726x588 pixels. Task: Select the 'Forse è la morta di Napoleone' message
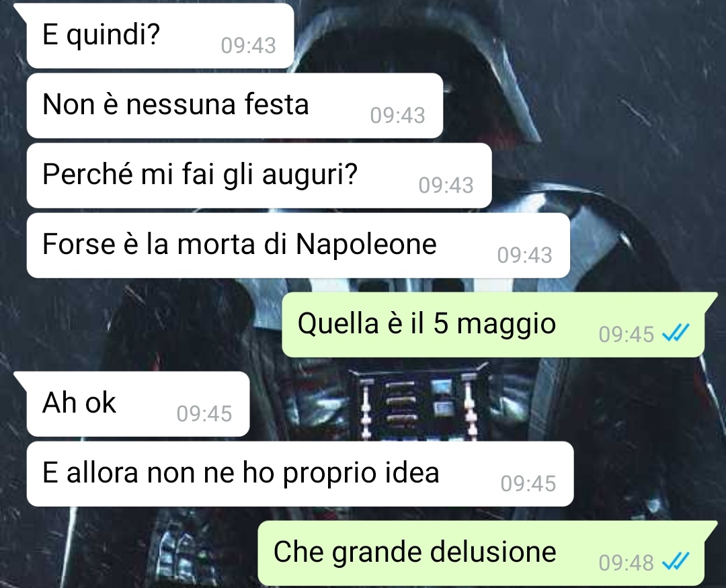coord(298,245)
